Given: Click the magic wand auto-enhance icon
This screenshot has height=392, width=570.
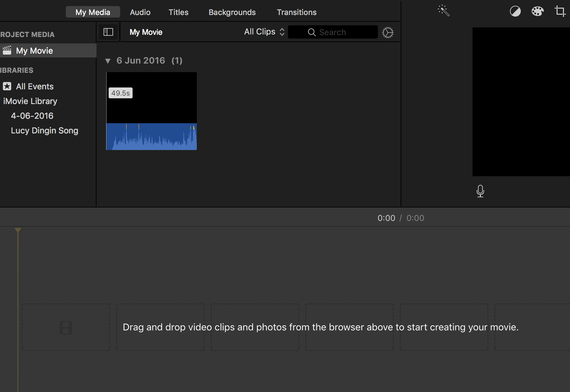Looking at the screenshot, I should pyautogui.click(x=443, y=11).
